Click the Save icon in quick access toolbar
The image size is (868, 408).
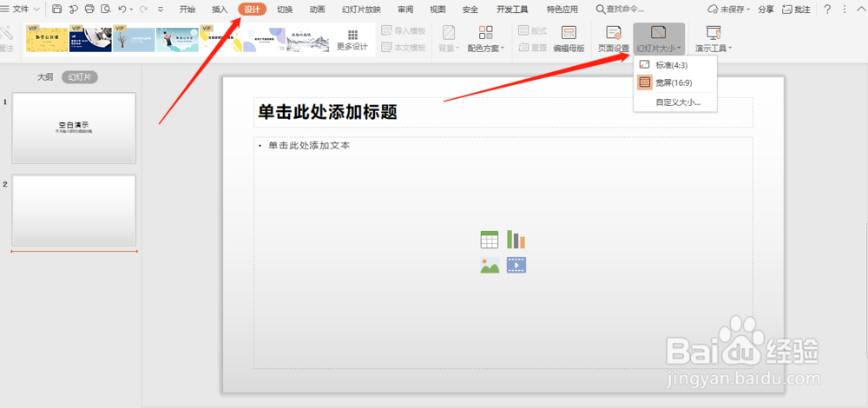point(56,9)
